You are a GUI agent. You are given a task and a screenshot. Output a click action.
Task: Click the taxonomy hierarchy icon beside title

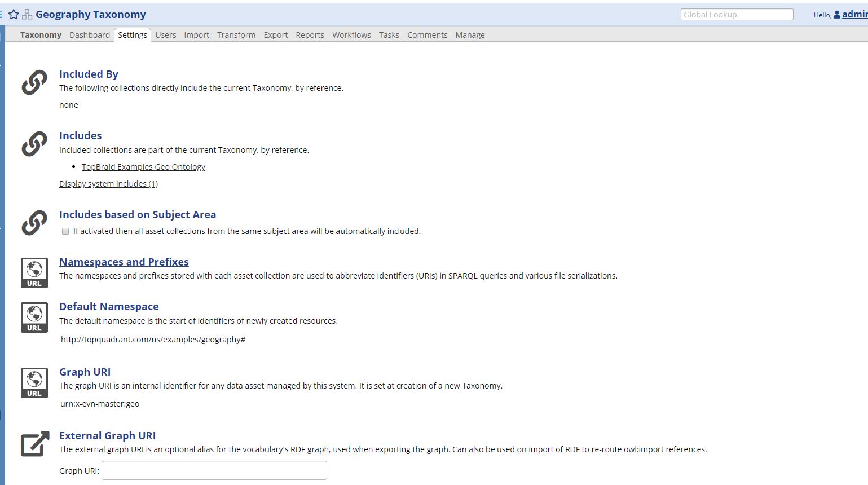(x=27, y=15)
